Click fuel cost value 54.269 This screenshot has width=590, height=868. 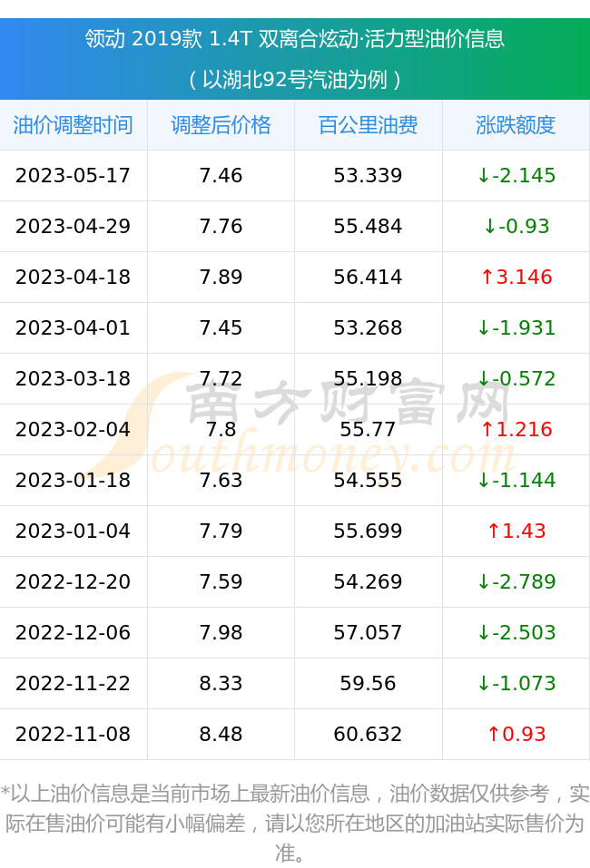coord(368,581)
